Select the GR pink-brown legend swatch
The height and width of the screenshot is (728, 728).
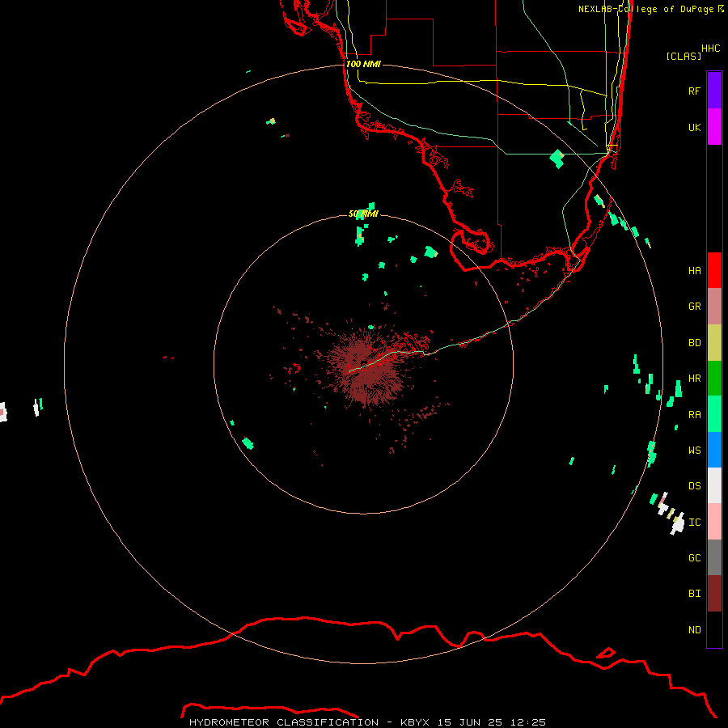[714, 307]
